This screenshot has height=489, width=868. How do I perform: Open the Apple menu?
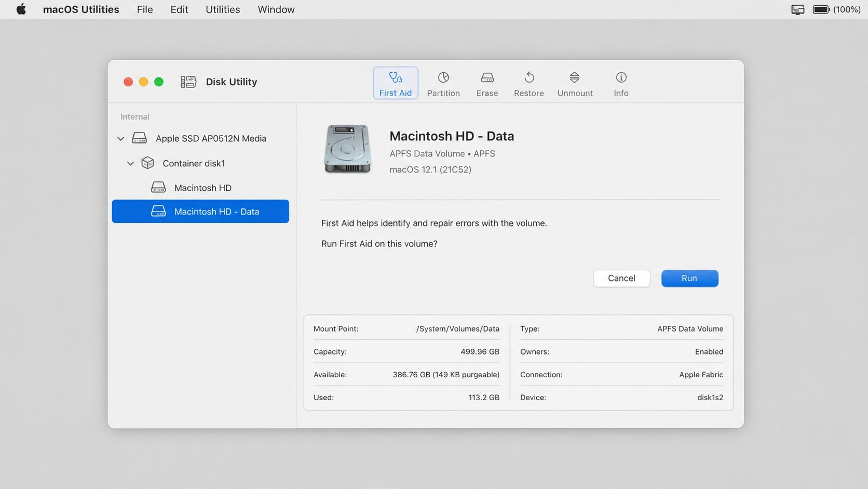21,9
